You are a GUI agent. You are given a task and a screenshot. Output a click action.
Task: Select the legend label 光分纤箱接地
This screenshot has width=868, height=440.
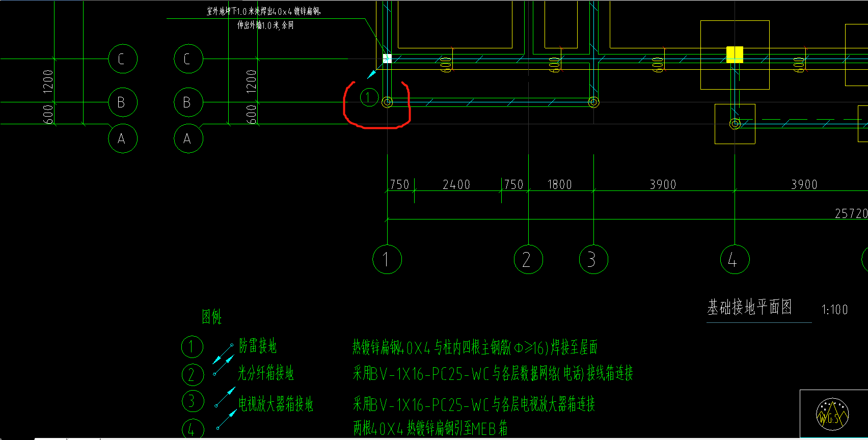pyautogui.click(x=266, y=373)
